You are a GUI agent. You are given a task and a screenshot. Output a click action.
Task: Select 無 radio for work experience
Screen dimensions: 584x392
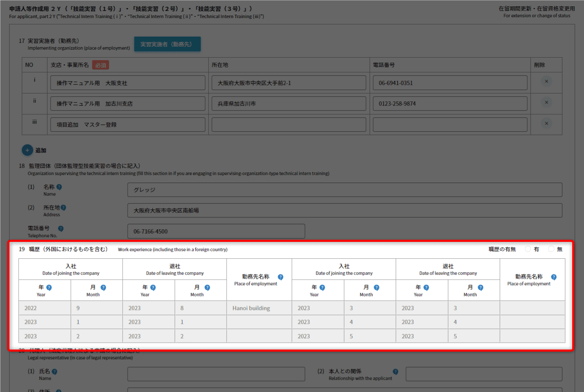point(551,249)
